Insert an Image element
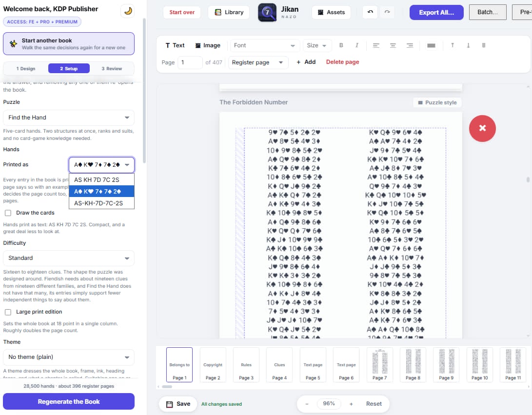This screenshot has height=415, width=532. click(208, 45)
